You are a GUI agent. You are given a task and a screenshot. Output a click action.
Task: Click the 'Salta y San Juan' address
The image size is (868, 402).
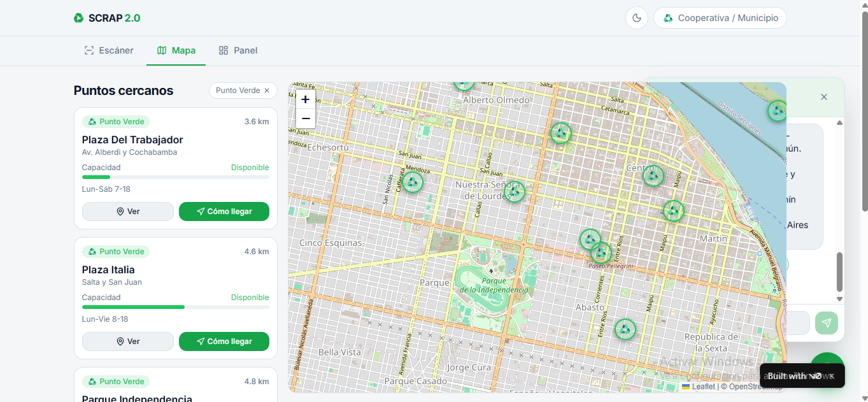[112, 282]
